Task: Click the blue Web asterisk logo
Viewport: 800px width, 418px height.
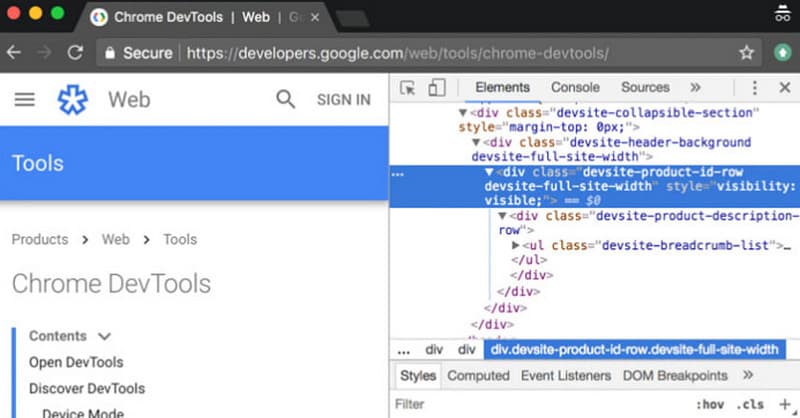Action: coord(72,100)
